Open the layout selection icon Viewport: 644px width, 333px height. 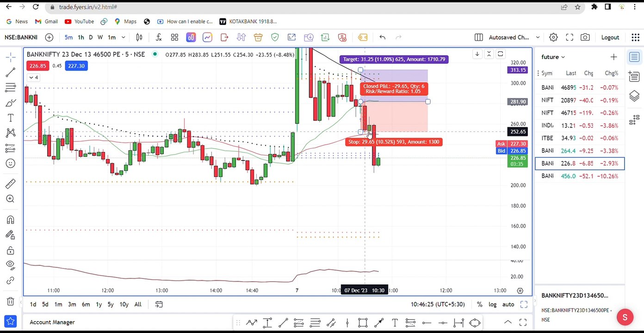click(x=478, y=37)
